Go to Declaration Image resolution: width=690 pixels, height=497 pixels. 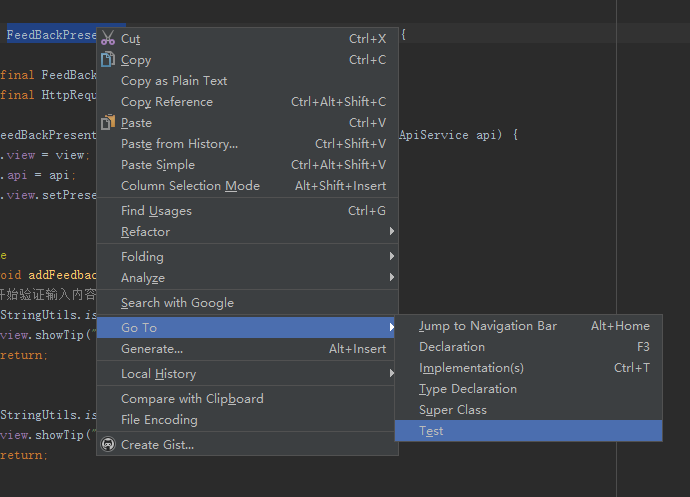[x=451, y=347]
